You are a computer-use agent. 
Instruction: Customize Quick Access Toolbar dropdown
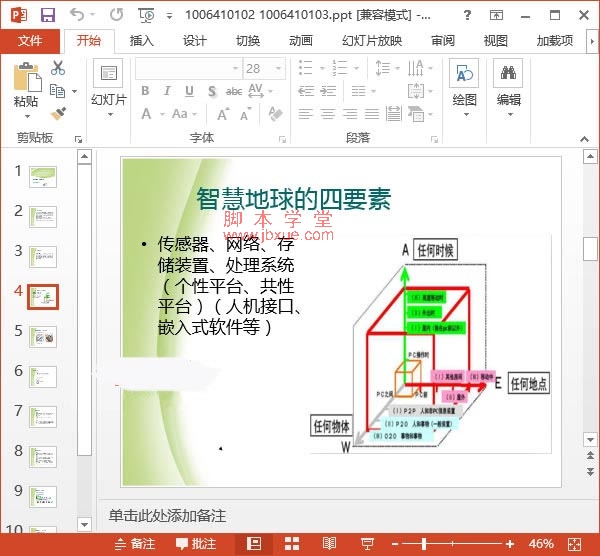click(169, 16)
